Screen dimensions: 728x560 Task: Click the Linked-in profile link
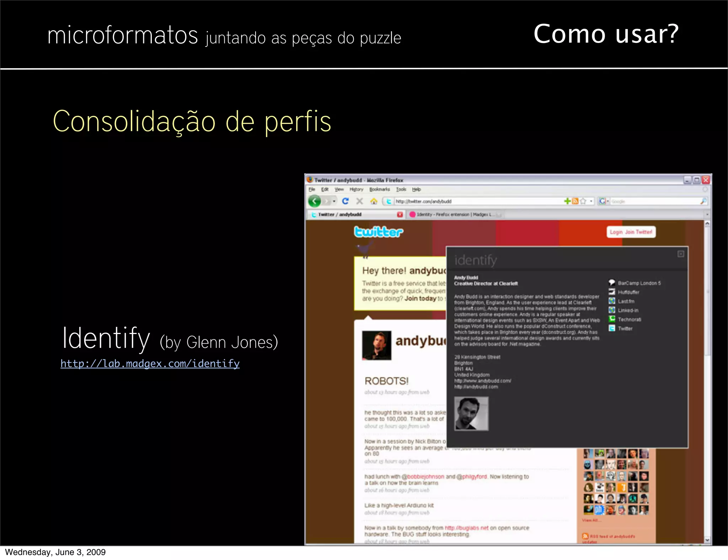(628, 311)
